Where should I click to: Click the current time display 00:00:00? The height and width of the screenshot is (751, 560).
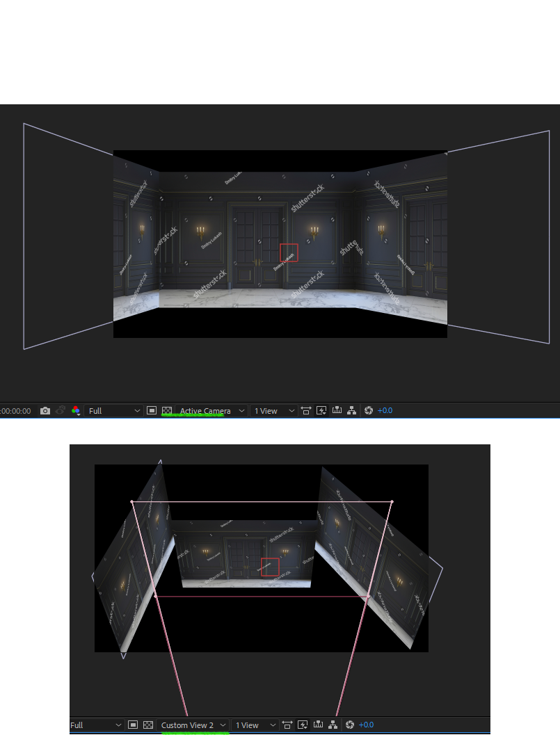15,411
